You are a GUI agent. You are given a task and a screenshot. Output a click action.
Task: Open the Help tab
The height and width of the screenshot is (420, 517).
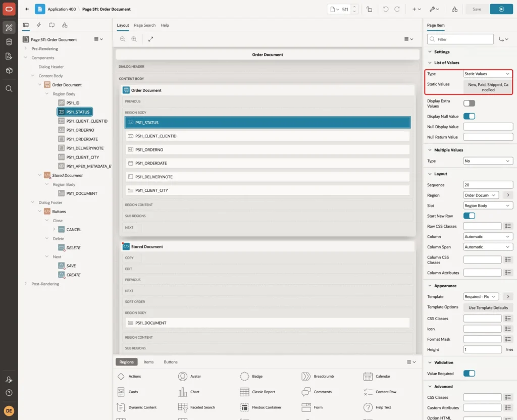click(165, 25)
